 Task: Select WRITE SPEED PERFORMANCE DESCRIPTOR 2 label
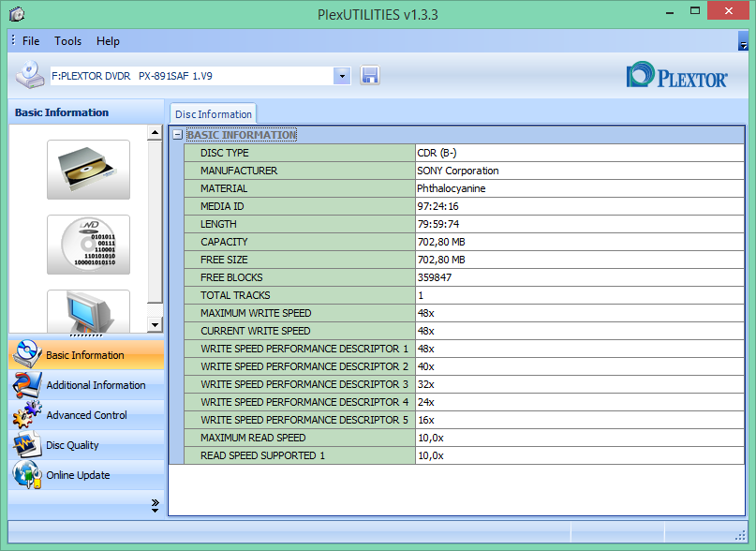pos(304,366)
